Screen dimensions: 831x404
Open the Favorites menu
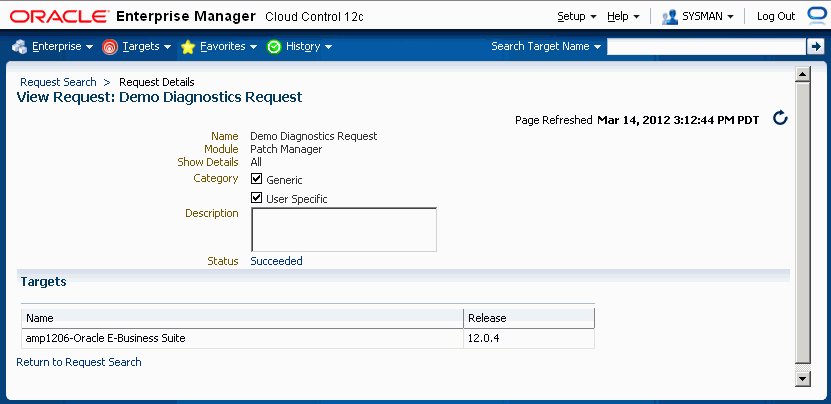[228, 47]
